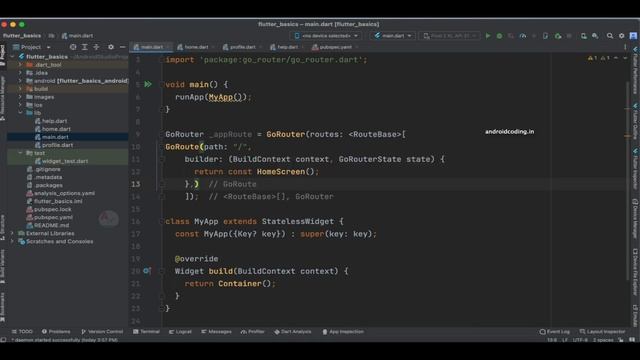640x360 pixels.
Task: Click the user avatar icon at top right
Action: pyautogui.click(x=633, y=36)
